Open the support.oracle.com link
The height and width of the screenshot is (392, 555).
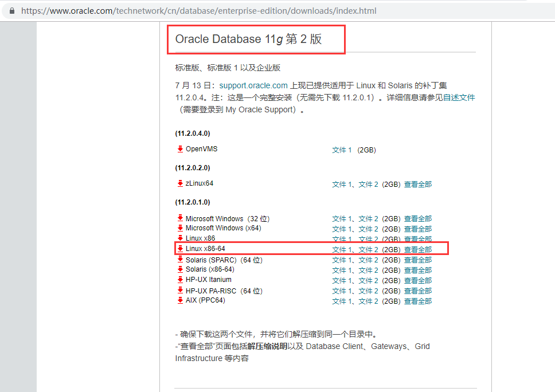point(253,85)
